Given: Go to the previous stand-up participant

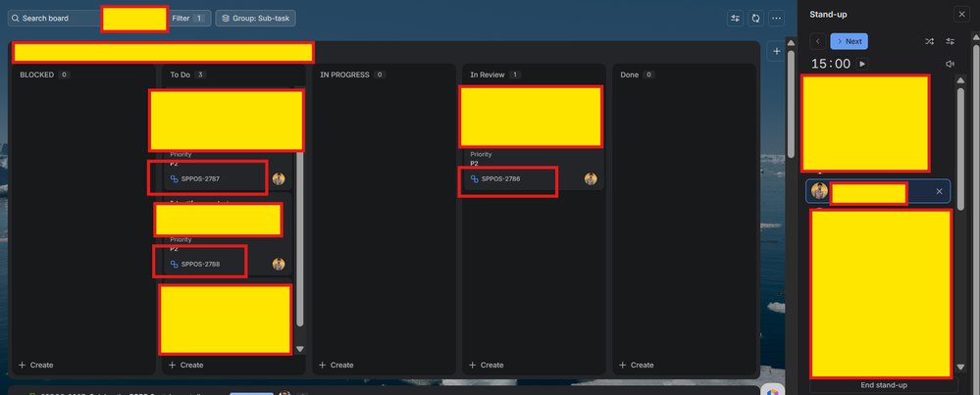Looking at the screenshot, I should pos(818,41).
